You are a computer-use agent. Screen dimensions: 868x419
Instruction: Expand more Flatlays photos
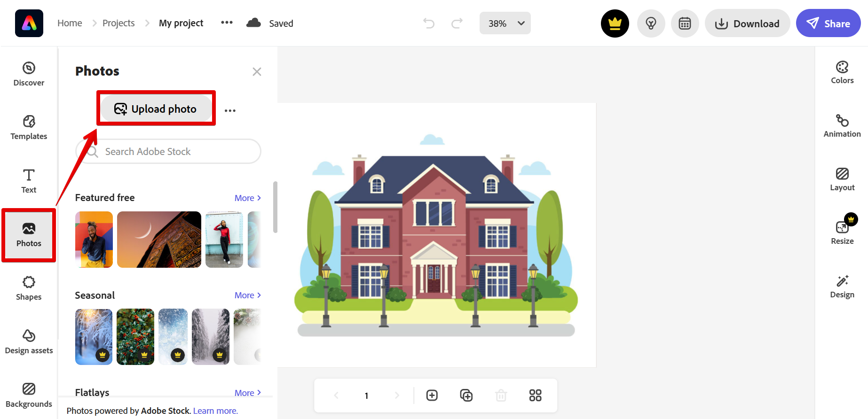248,393
